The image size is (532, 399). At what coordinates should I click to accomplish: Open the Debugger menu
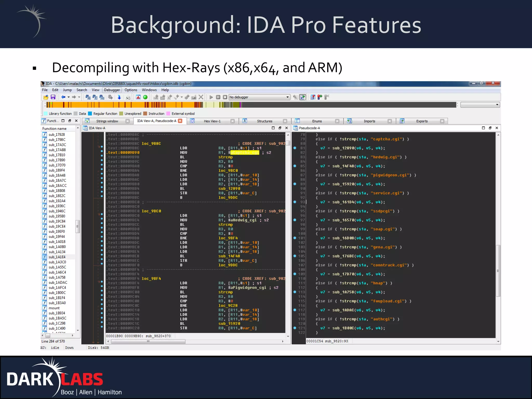(112, 90)
